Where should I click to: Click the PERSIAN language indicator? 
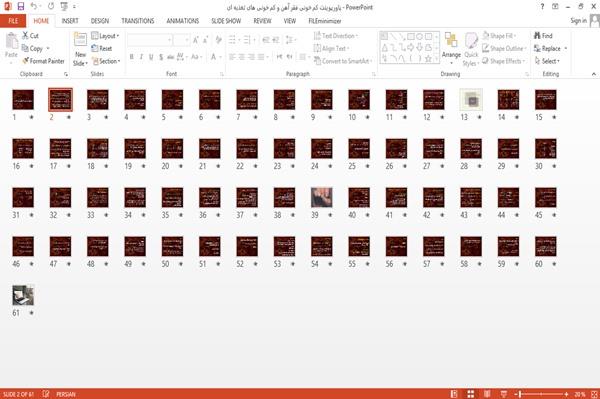[x=66, y=394]
